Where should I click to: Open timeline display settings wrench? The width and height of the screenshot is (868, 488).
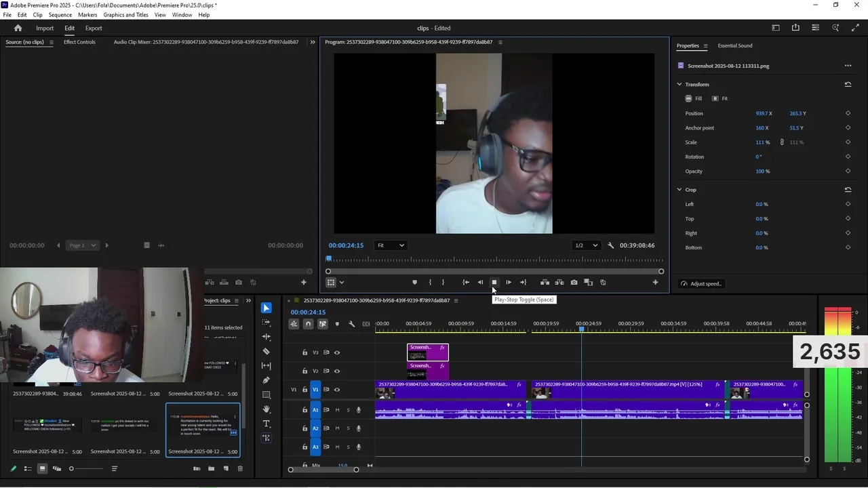(x=351, y=324)
